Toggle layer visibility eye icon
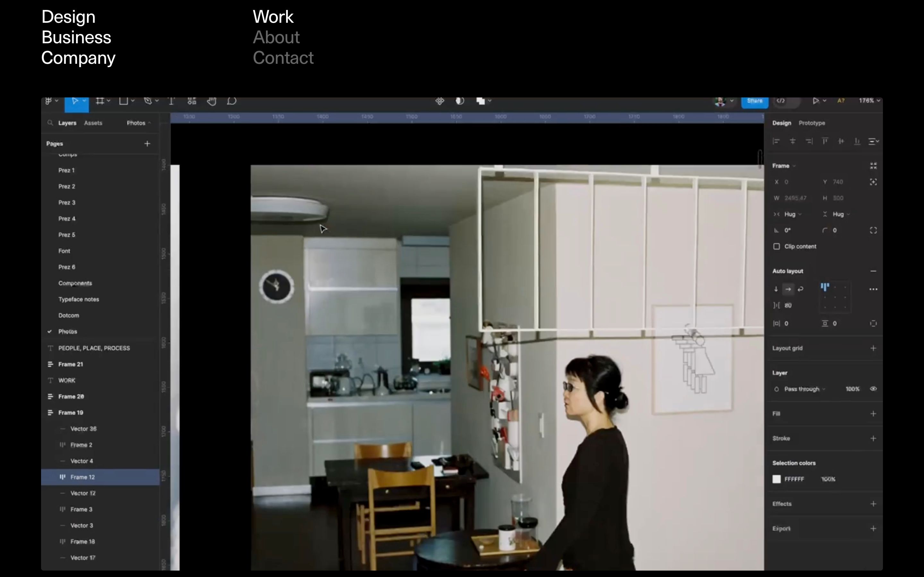924x577 pixels. [x=873, y=389]
